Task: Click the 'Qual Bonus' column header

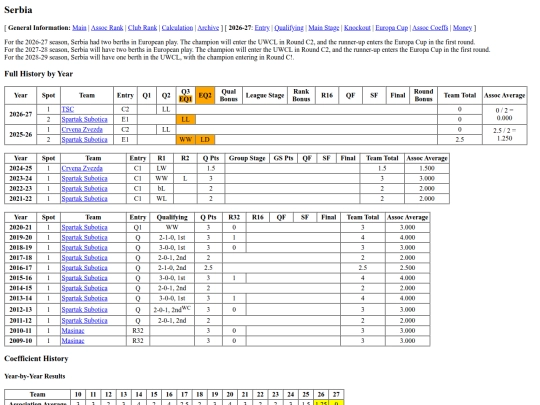Action: coord(229,95)
